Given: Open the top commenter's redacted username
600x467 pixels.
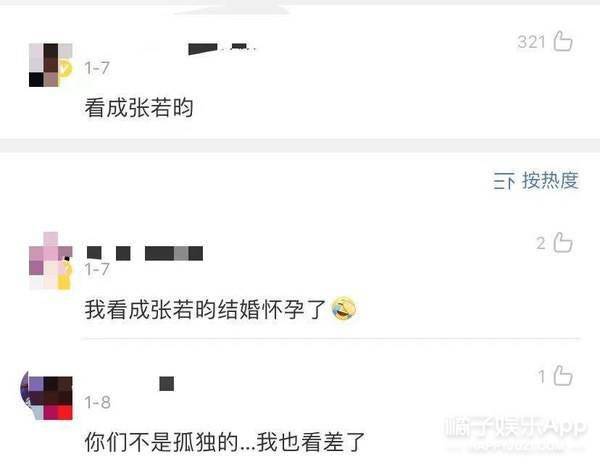Looking at the screenshot, I should click(x=222, y=49).
